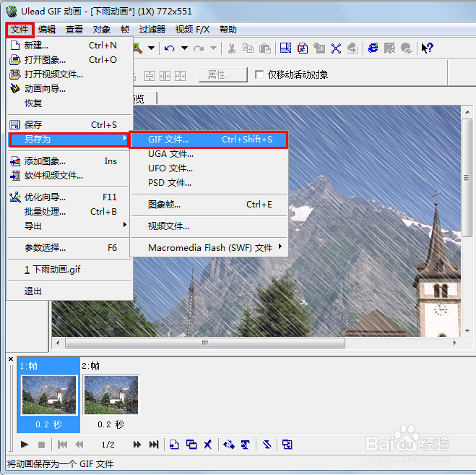Screen dimensions: 476x475
Task: Advance to the next frame
Action: tap(137, 445)
